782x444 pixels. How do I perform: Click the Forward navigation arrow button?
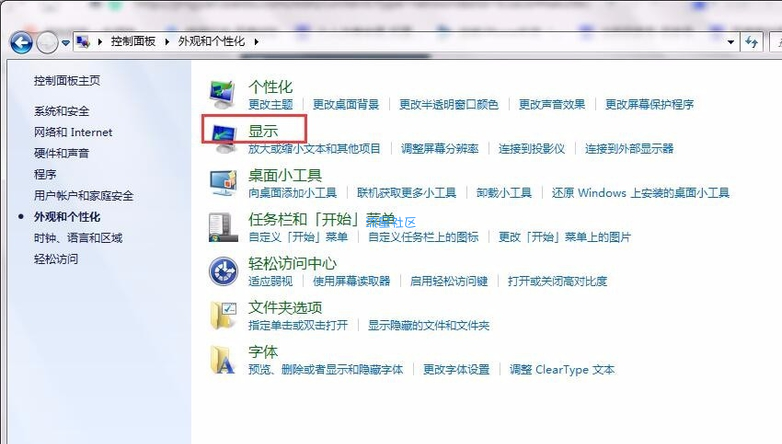pos(47,43)
